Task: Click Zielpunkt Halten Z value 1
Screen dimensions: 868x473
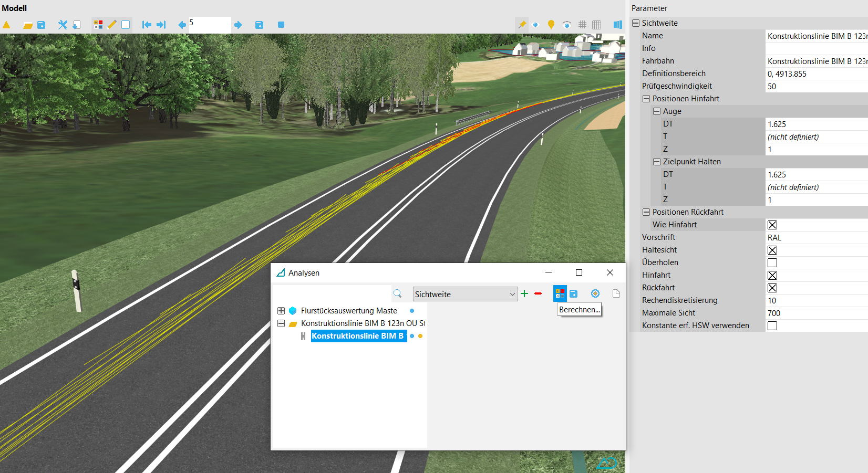Action: click(817, 199)
